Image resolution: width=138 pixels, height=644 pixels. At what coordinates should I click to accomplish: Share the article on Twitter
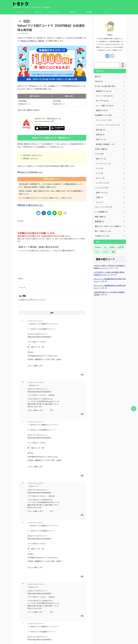38,213
